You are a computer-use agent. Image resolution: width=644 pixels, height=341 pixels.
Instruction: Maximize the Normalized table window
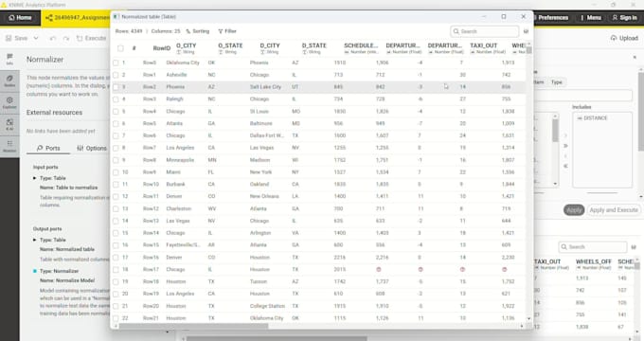pyautogui.click(x=504, y=17)
